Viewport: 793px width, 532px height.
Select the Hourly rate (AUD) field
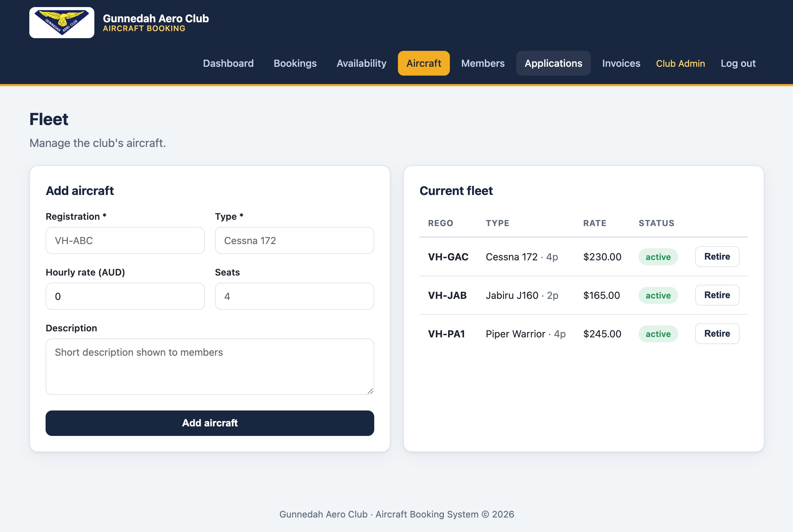point(125,296)
